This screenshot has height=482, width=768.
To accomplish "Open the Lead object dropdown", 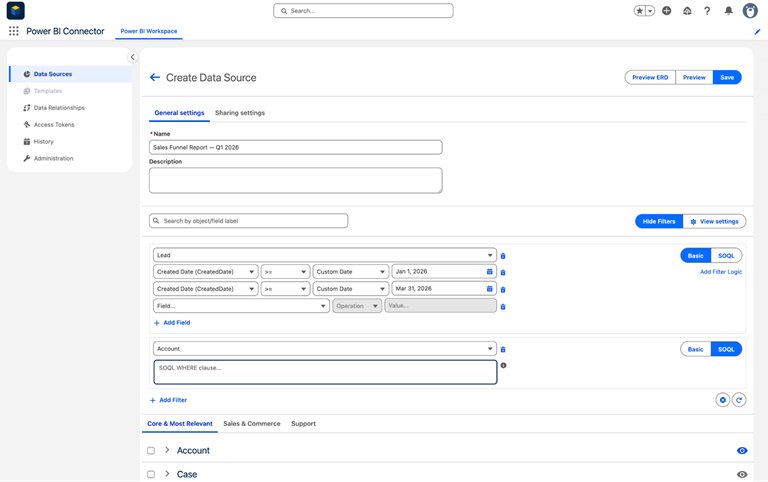I will [325, 255].
